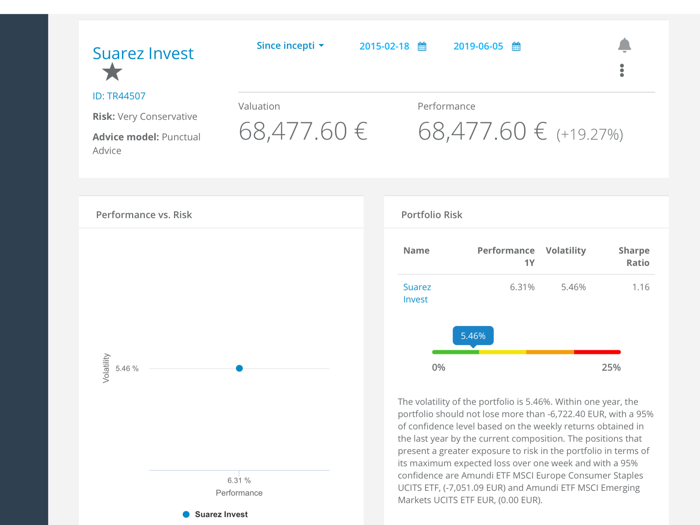Click the green segment of risk bar
Screen dimensions: 700x525
pyautogui.click(x=455, y=352)
